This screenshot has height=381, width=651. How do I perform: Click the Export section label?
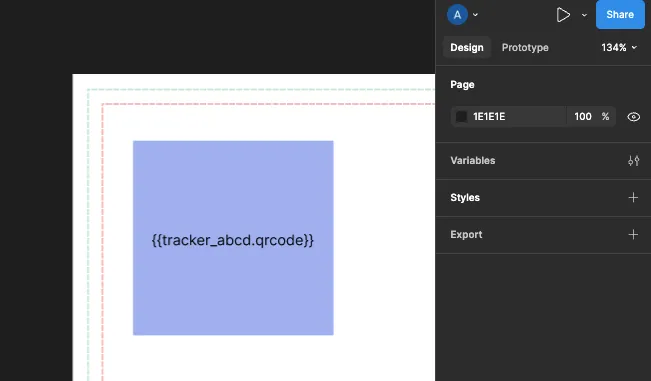466,234
